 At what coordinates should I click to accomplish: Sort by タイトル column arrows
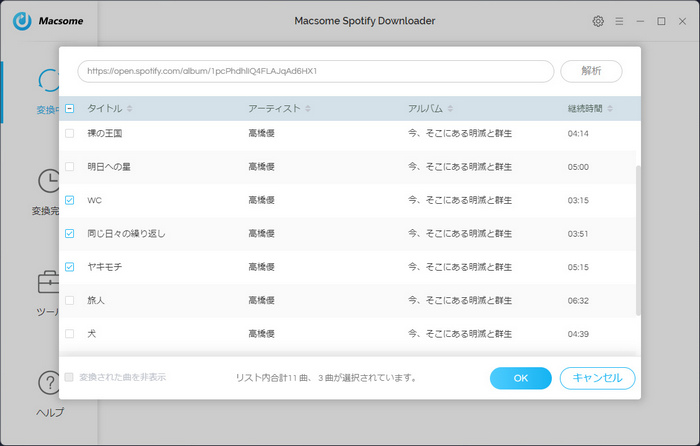pyautogui.click(x=129, y=108)
